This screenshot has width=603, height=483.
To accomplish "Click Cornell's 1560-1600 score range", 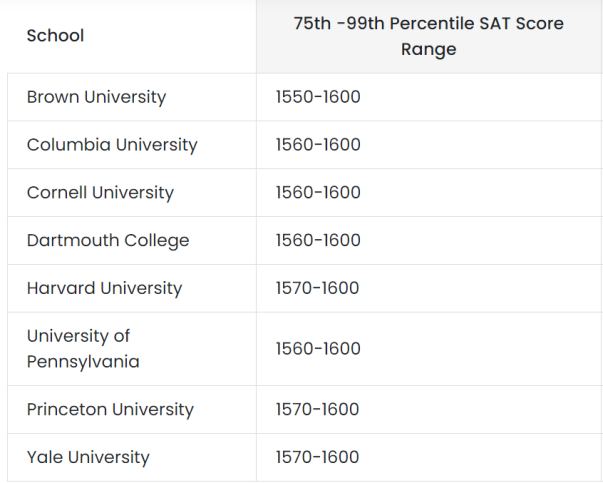I will point(318,193).
